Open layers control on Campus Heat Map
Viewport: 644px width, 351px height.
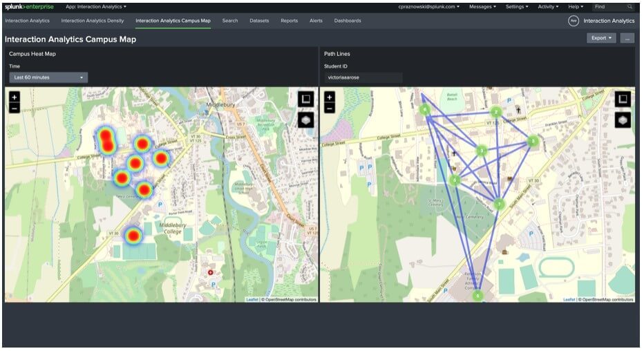point(305,120)
